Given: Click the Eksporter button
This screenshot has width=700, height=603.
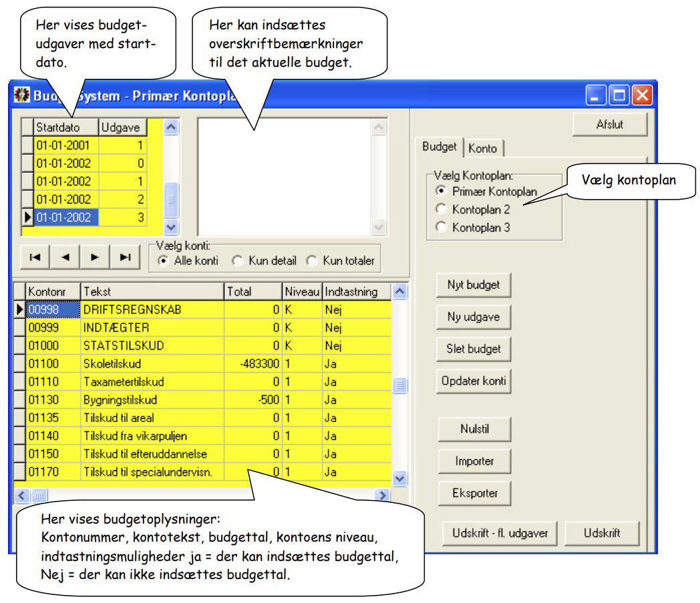Looking at the screenshot, I should tap(474, 493).
